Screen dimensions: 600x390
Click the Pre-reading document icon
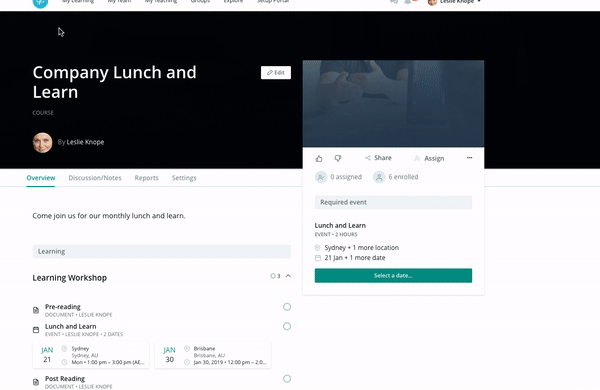(x=36, y=310)
